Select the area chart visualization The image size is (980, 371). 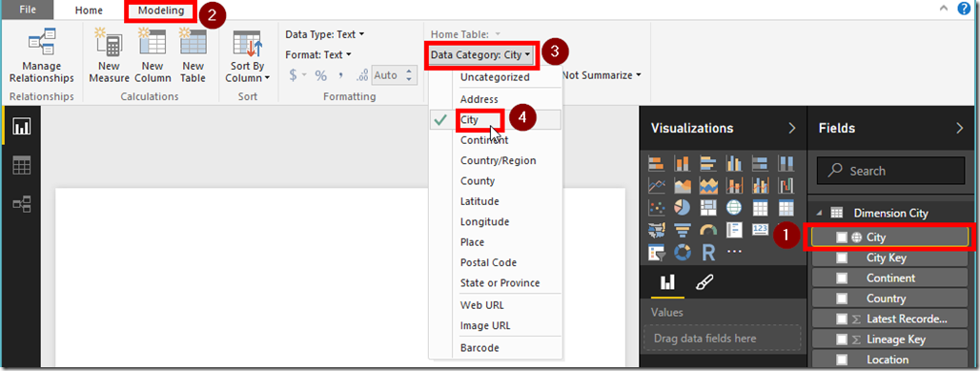[x=683, y=186]
